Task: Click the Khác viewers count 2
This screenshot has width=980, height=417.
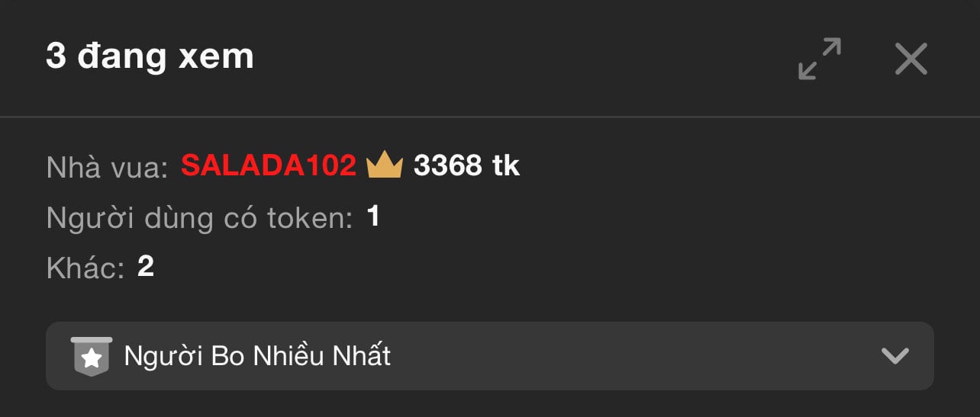Action: pos(146,267)
